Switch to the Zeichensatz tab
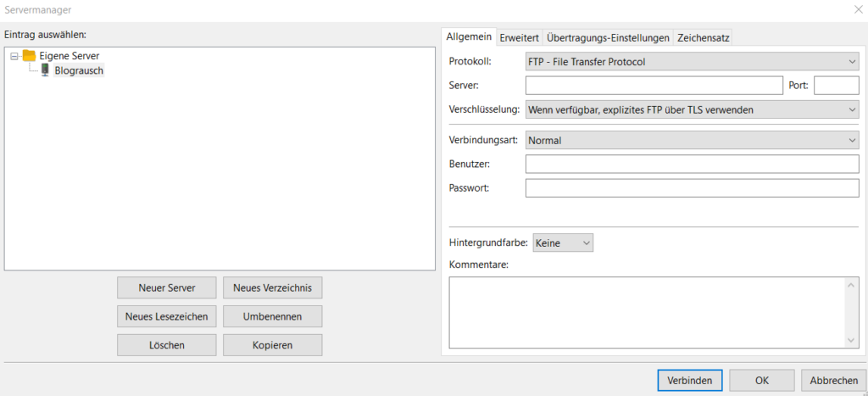This screenshot has height=396, width=868. coord(703,37)
